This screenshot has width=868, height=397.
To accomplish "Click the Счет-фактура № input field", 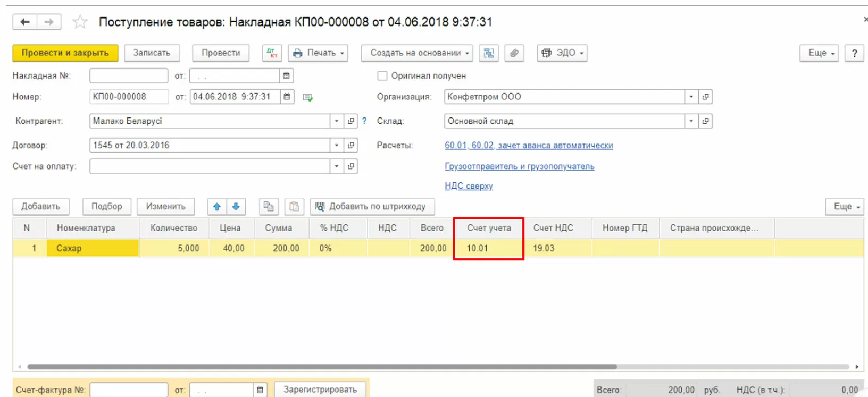I will click(x=129, y=390).
